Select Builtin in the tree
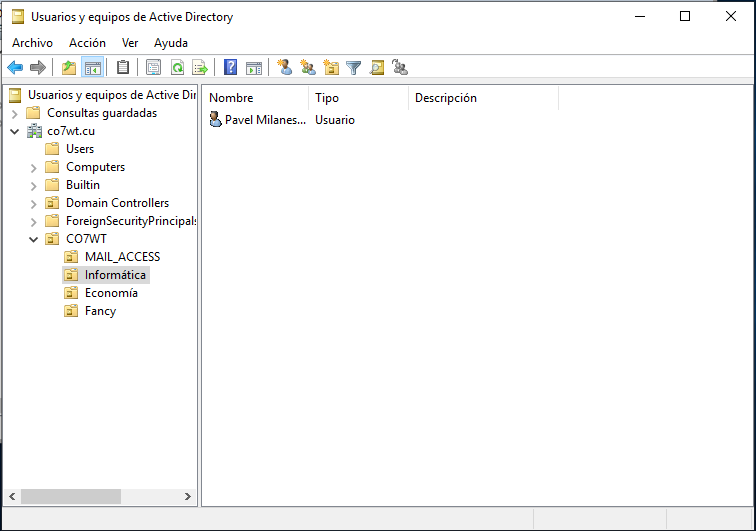The image size is (756, 531). click(83, 185)
